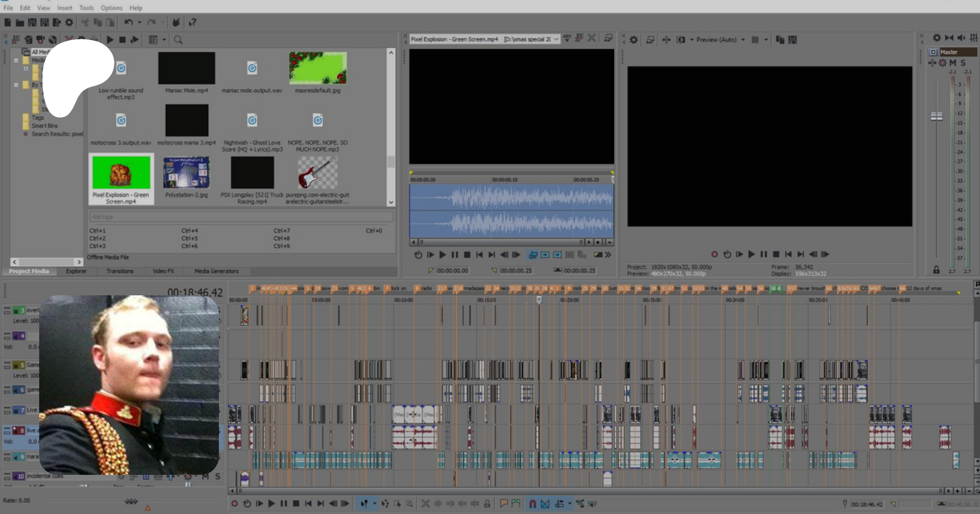
Task: Switch to the Transitions tab
Action: (120, 271)
